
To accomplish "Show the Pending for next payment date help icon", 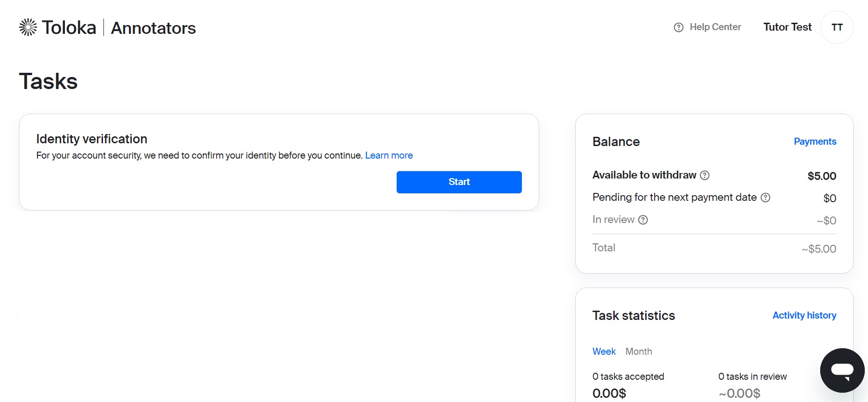I will (765, 198).
